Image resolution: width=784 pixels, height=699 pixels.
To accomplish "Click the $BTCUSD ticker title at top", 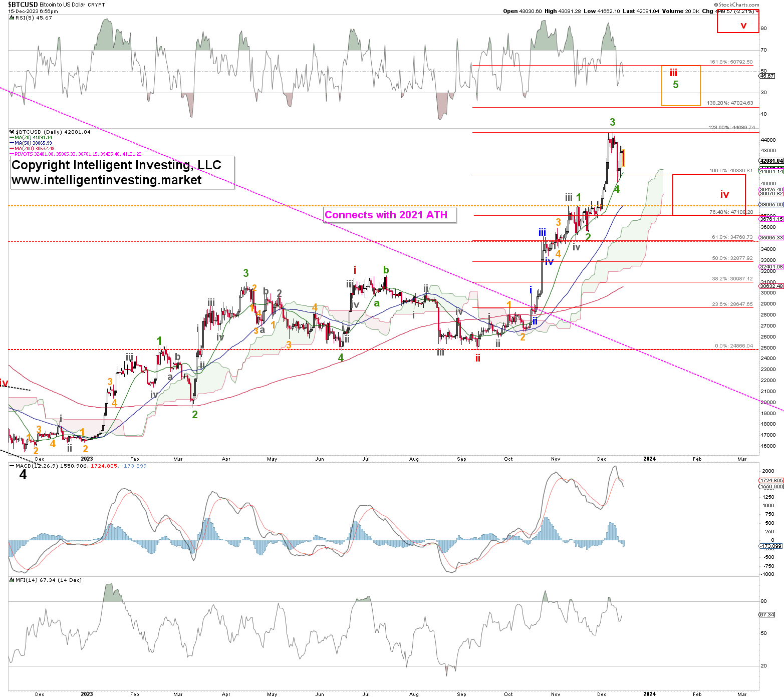I will (23, 5).
